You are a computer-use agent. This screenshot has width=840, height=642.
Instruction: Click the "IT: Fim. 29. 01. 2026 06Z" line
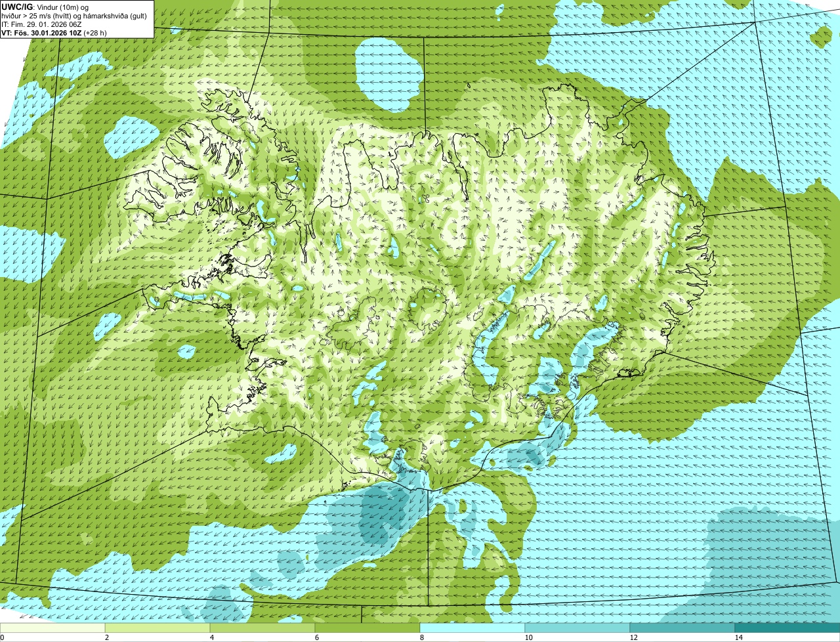point(42,24)
